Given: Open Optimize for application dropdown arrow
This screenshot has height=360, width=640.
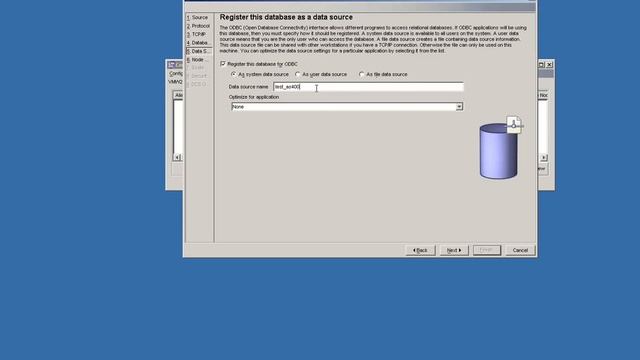Looking at the screenshot, I should pyautogui.click(x=459, y=107).
